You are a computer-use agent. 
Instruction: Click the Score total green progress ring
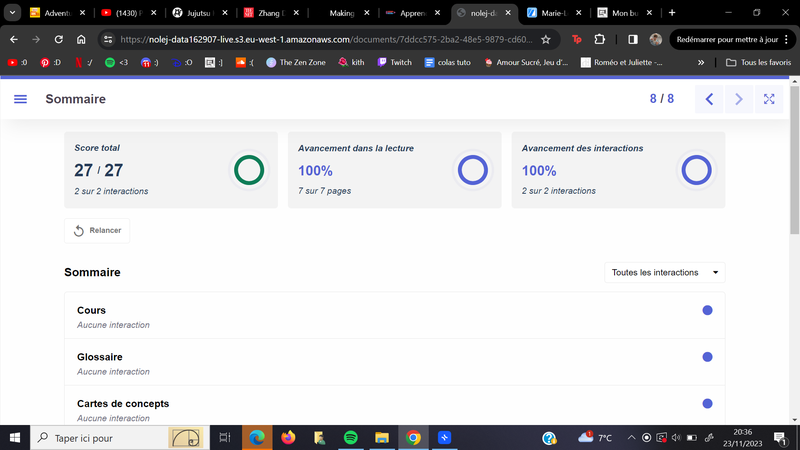pos(248,170)
